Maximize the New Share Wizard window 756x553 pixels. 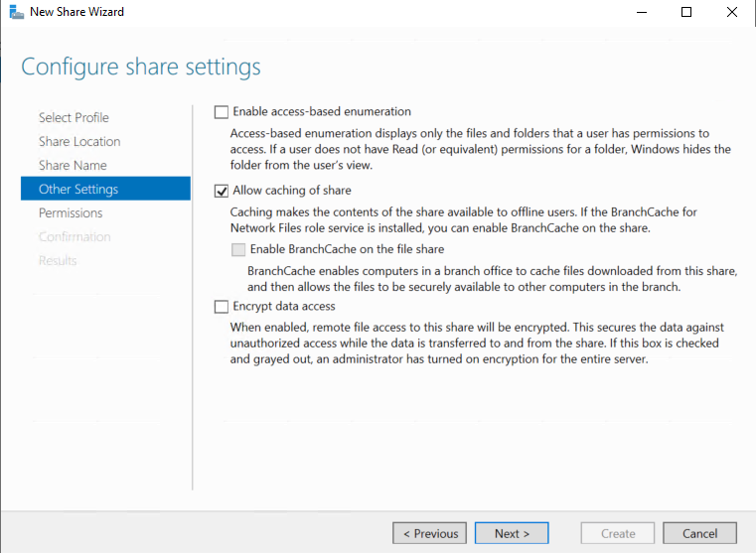tap(685, 12)
